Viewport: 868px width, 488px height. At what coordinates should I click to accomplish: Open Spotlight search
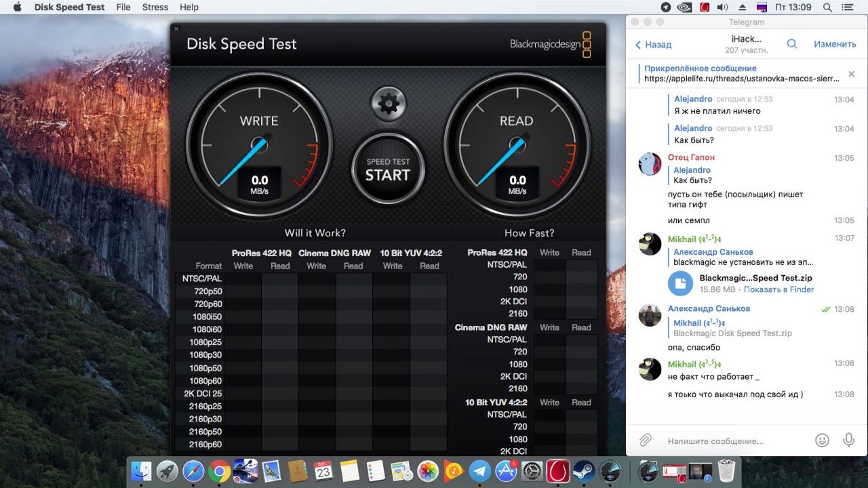pos(827,7)
